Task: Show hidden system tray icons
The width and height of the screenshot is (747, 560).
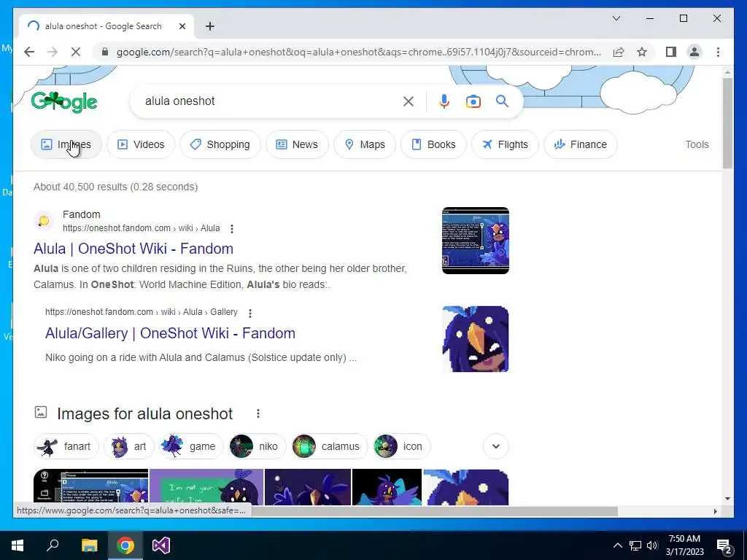Action: coord(617,545)
